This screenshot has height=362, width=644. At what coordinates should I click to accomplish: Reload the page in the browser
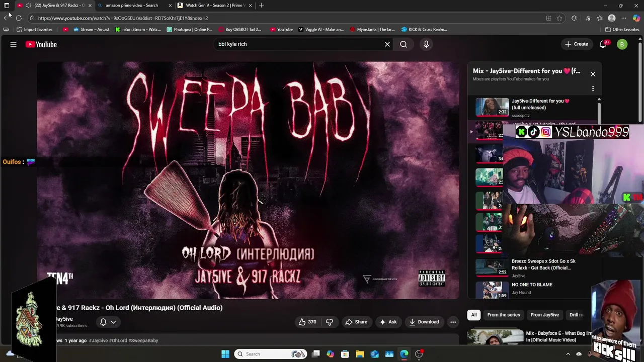pyautogui.click(x=19, y=18)
